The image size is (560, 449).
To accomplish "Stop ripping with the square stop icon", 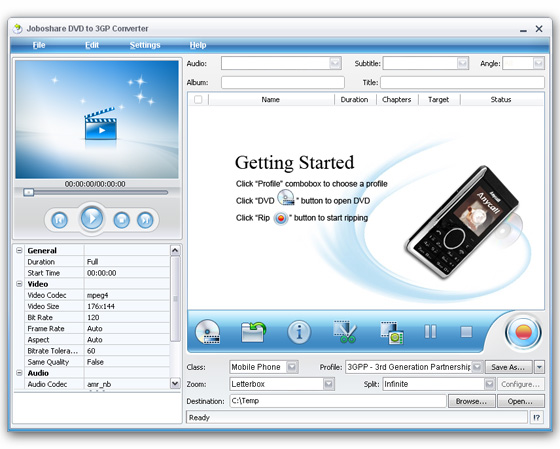I will coord(466,332).
